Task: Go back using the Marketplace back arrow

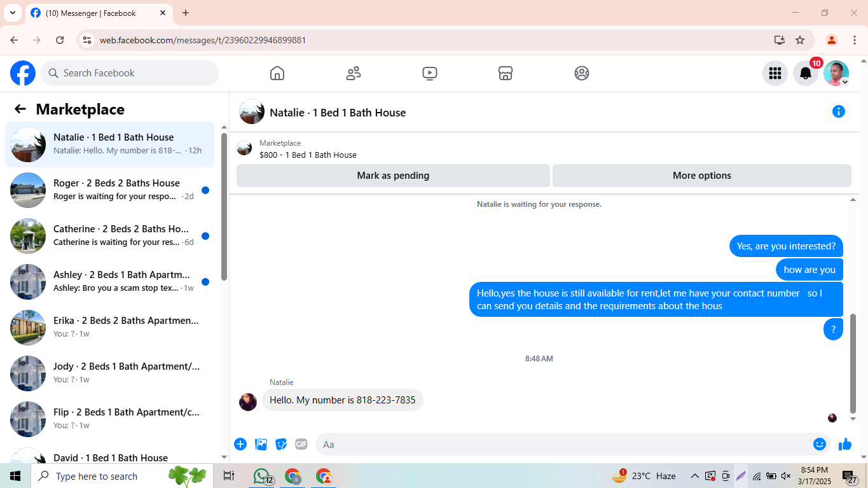Action: pyautogui.click(x=20, y=109)
